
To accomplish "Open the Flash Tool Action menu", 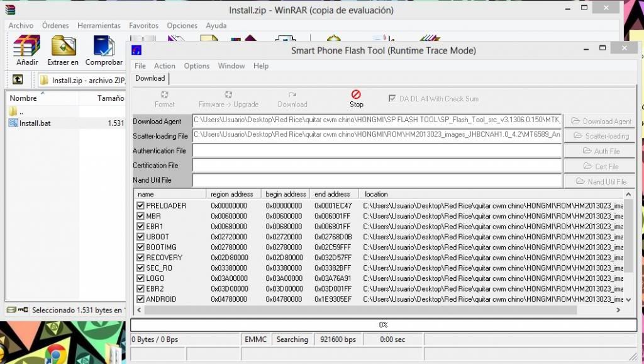I will (x=165, y=65).
